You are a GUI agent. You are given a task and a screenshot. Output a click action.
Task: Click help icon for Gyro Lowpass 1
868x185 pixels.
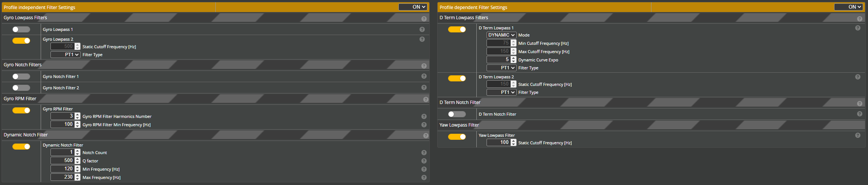click(422, 29)
